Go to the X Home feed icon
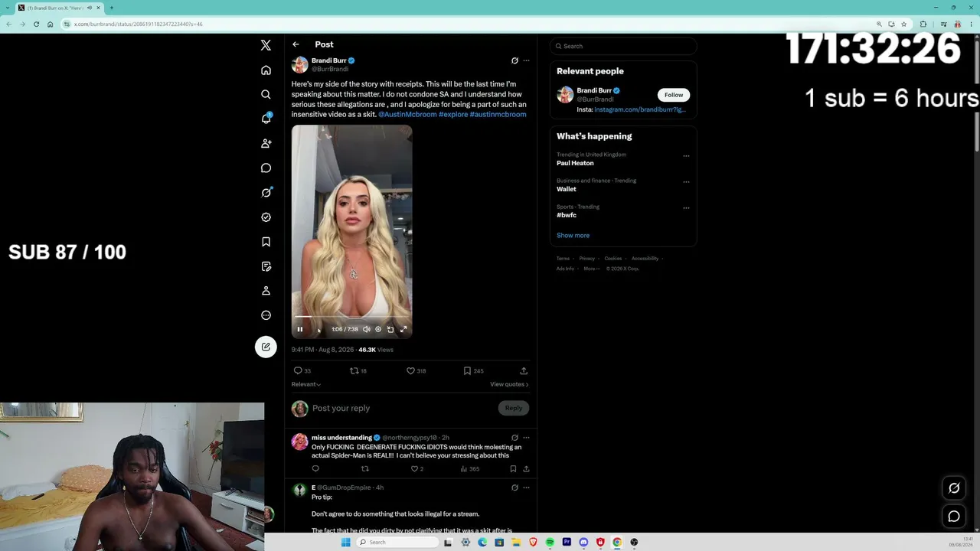 point(266,70)
